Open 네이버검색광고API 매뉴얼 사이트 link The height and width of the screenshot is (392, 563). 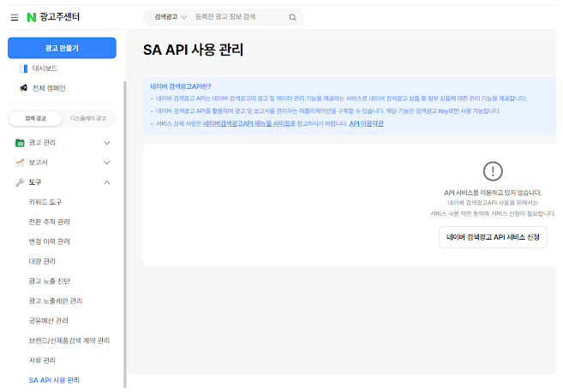coord(246,123)
